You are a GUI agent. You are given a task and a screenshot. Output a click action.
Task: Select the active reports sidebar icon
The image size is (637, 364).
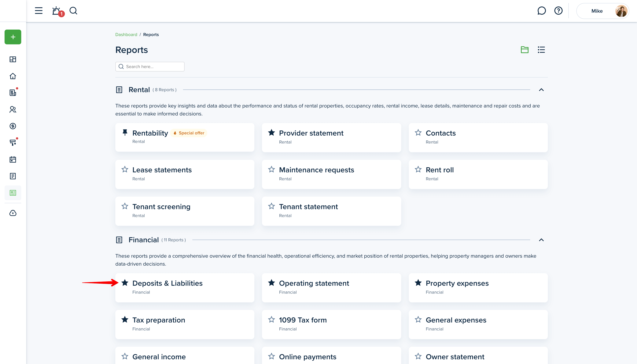tap(13, 193)
